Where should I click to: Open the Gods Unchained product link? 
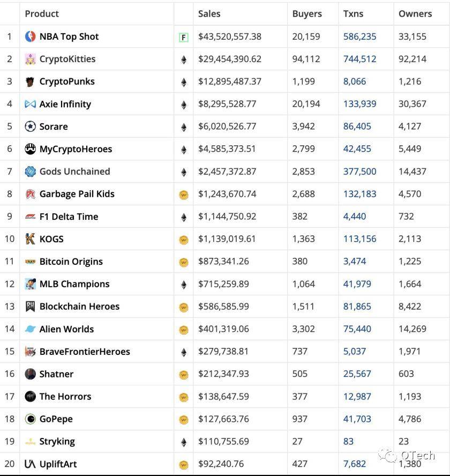pos(74,172)
